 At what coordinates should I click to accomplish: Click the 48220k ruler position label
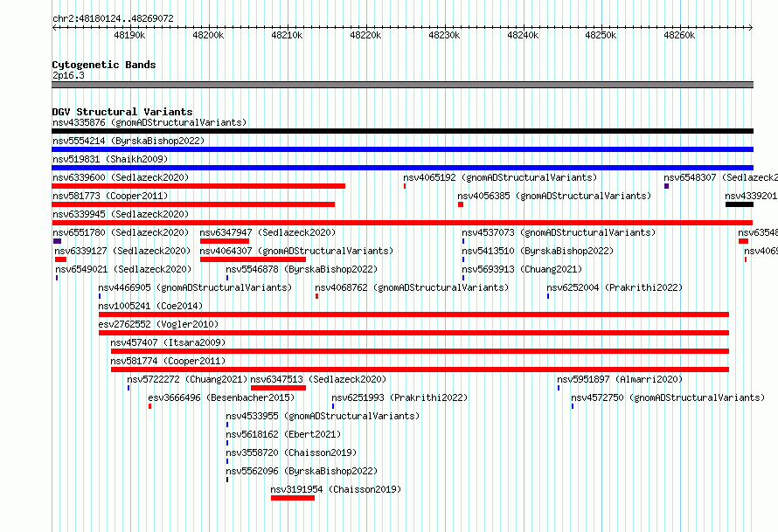(x=365, y=35)
